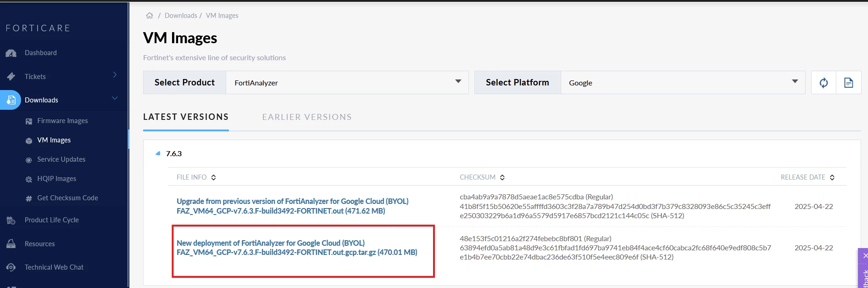Screen dimensions: 868x288
Task: Click the RELEASE DATE column header
Action: (803, 177)
